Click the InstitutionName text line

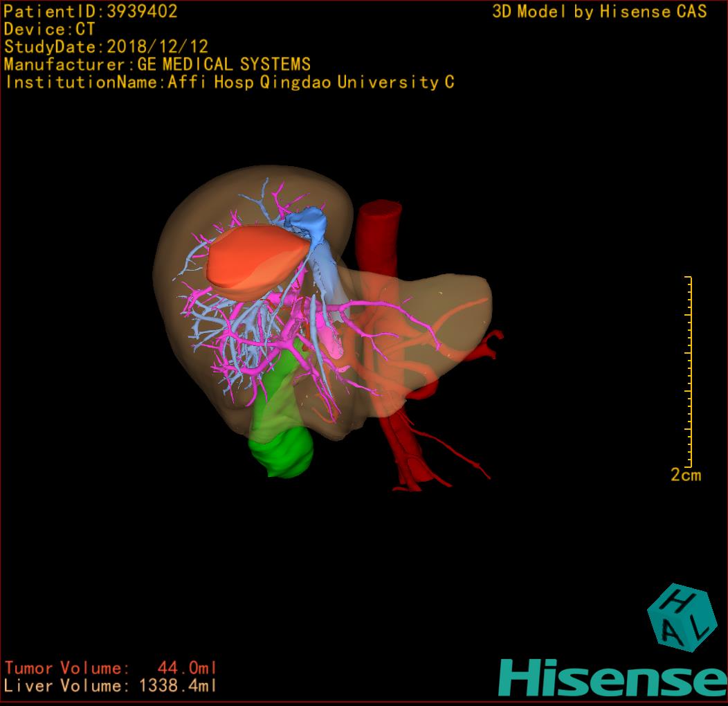pos(229,82)
